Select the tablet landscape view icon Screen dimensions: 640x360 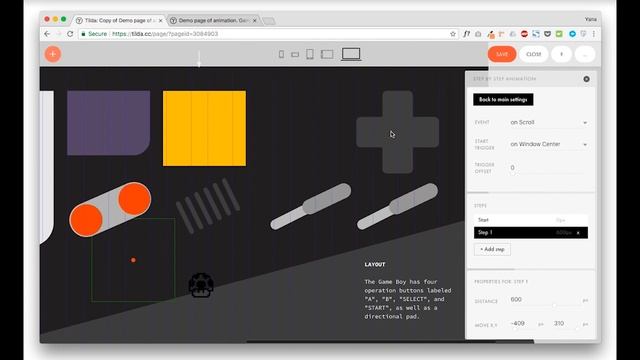click(327, 54)
